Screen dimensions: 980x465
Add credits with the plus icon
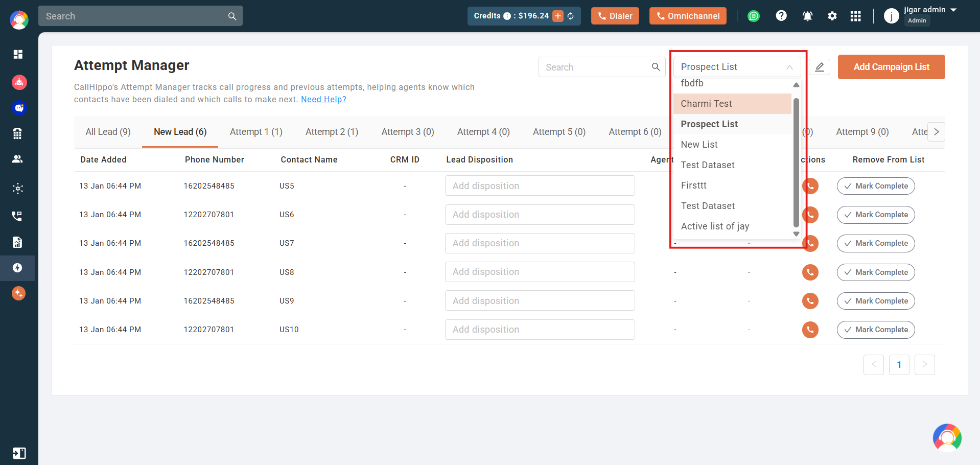pos(558,16)
